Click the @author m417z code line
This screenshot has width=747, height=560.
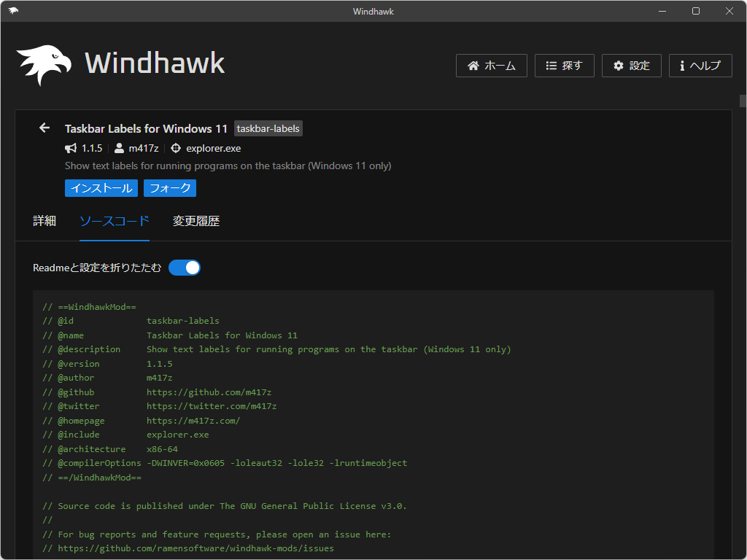(108, 378)
